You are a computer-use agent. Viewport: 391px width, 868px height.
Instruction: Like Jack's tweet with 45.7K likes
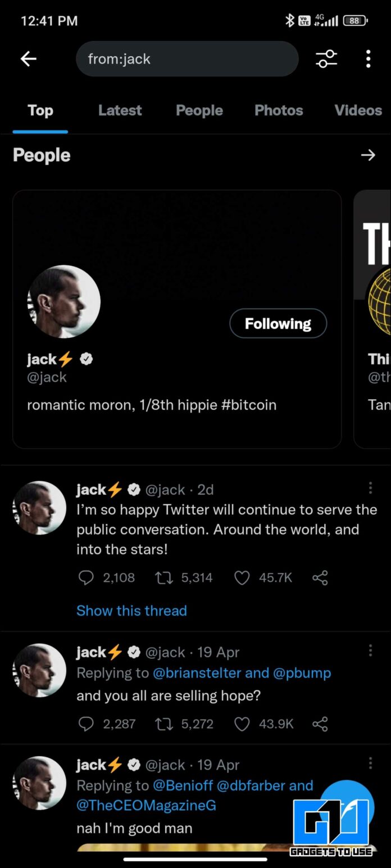(x=242, y=577)
